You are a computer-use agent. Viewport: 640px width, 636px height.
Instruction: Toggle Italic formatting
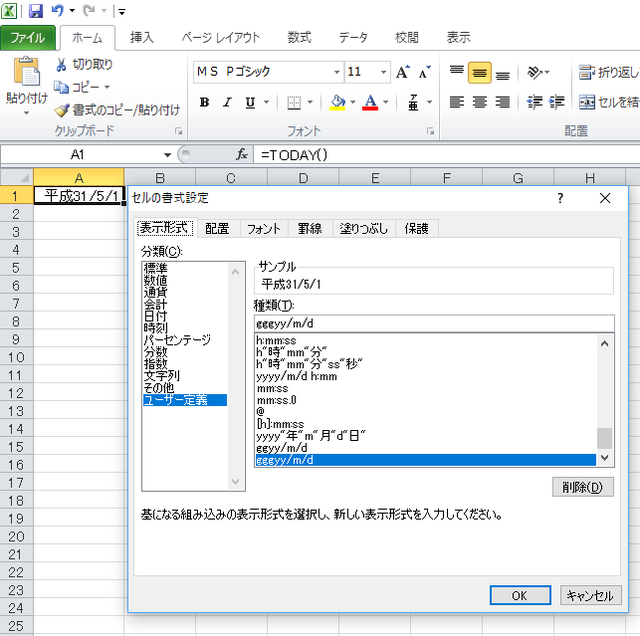point(227,102)
